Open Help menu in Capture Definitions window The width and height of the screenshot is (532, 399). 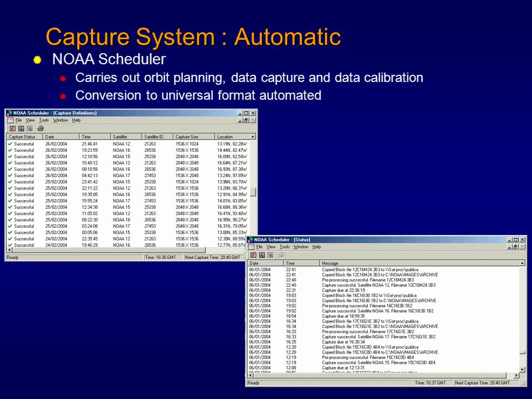[x=76, y=120]
